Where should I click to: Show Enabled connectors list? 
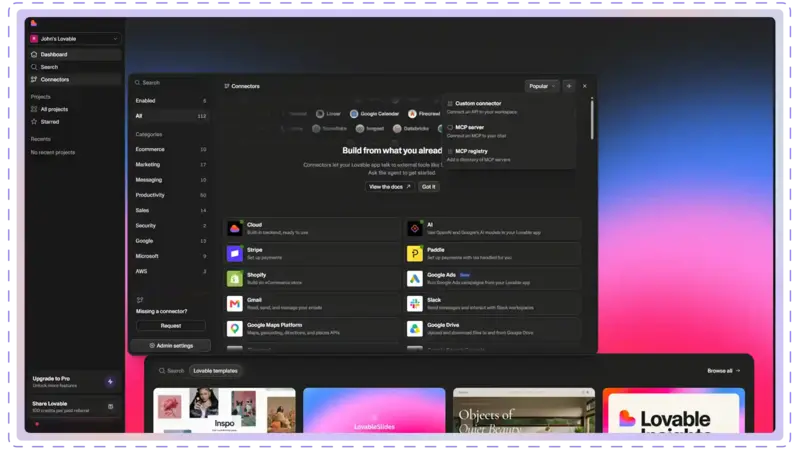[x=170, y=101]
